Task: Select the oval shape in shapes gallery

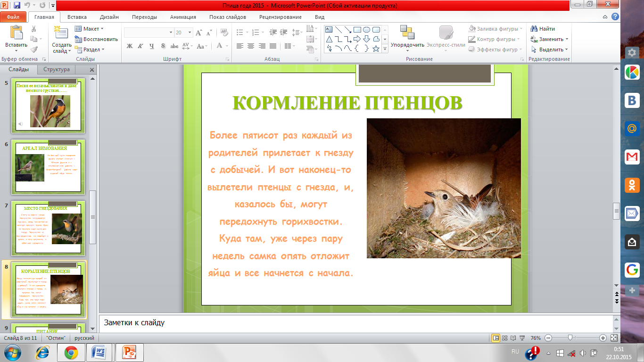Action: click(367, 29)
